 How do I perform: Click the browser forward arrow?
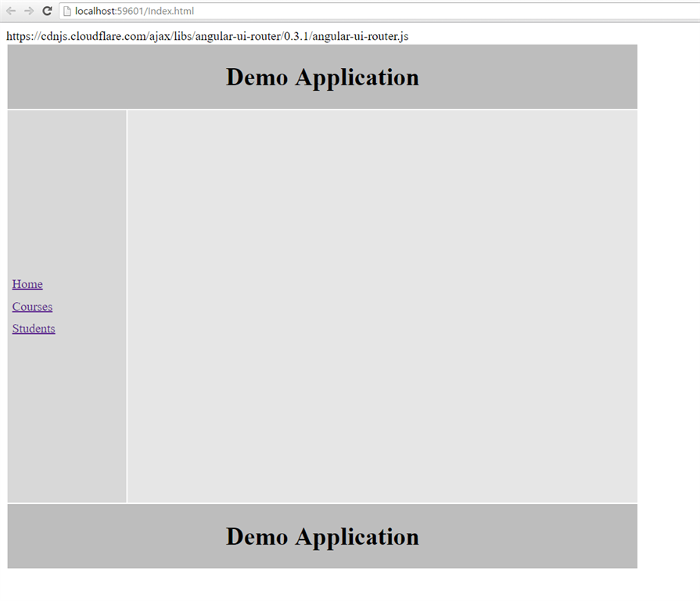pos(29,11)
